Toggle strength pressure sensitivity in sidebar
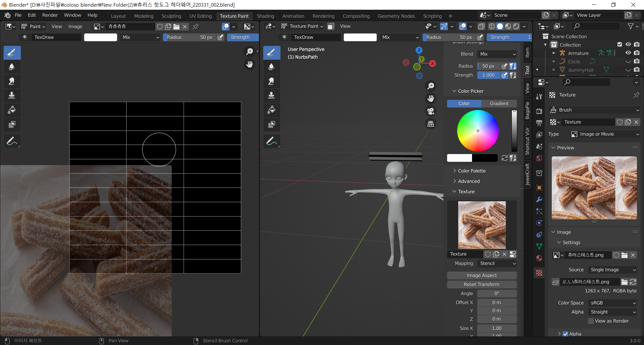The image size is (644, 345). click(504, 75)
